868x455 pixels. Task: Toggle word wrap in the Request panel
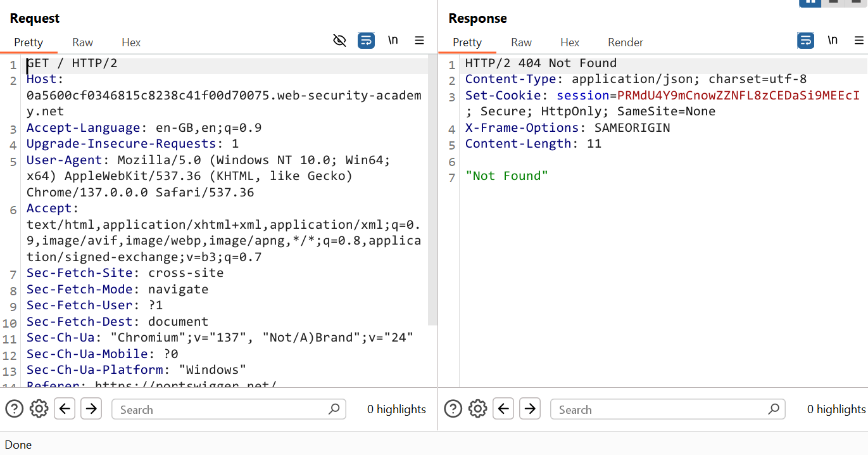[366, 41]
